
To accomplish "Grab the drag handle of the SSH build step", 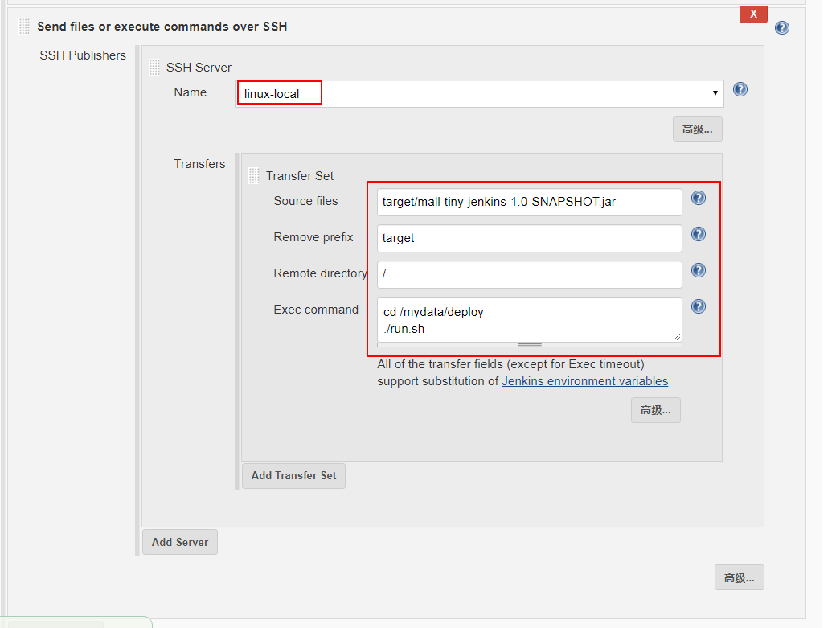I will pyautogui.click(x=24, y=27).
